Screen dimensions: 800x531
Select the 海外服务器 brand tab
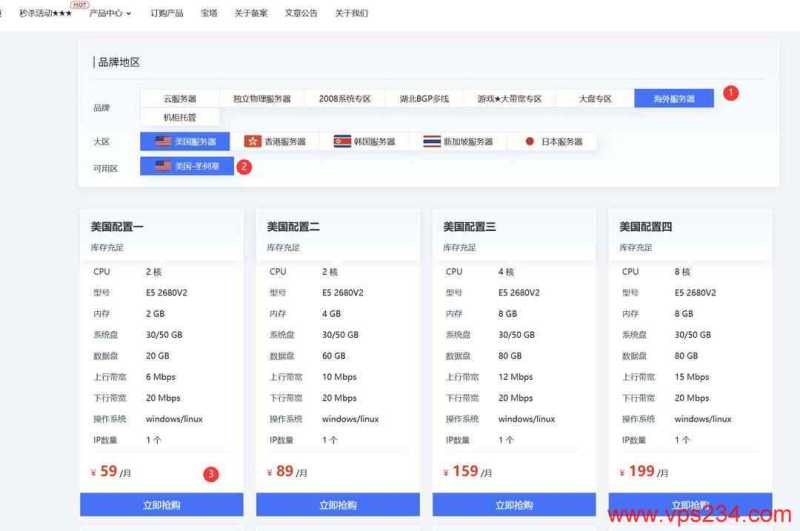[674, 98]
